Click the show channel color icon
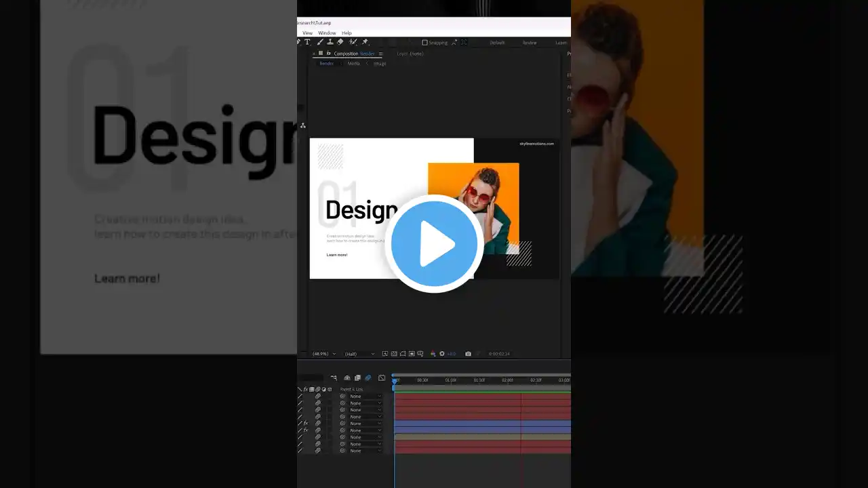Screen dimensions: 868x488 (433, 354)
